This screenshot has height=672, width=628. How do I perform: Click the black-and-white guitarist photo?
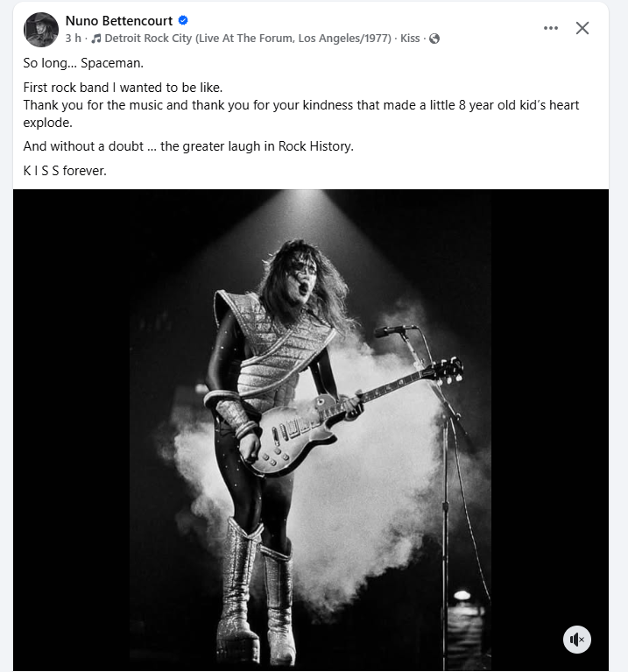click(311, 429)
